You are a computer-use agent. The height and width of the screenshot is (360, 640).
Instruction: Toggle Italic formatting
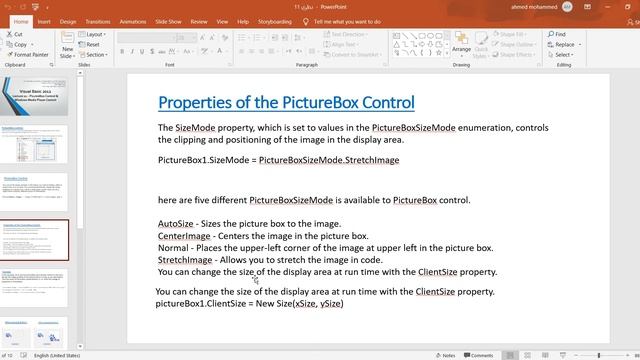[x=132, y=51]
